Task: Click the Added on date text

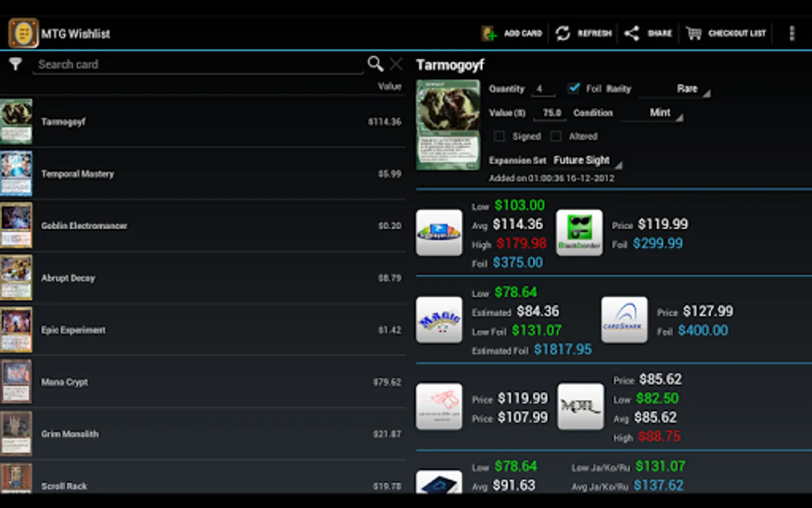Action: click(551, 178)
